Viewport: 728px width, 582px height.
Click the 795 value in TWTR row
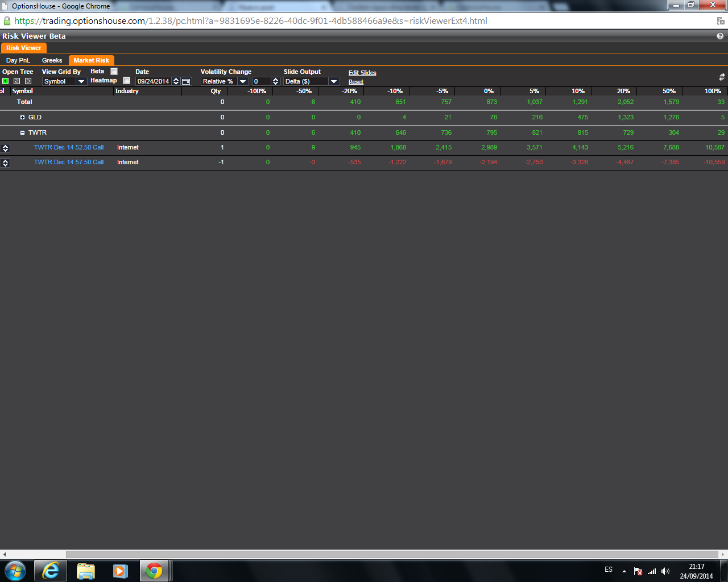pos(491,133)
